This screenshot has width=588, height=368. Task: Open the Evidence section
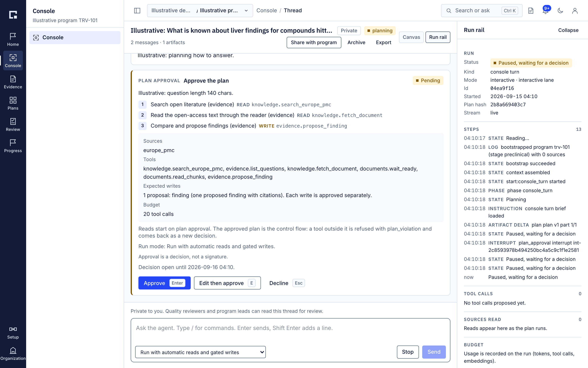coord(13,82)
